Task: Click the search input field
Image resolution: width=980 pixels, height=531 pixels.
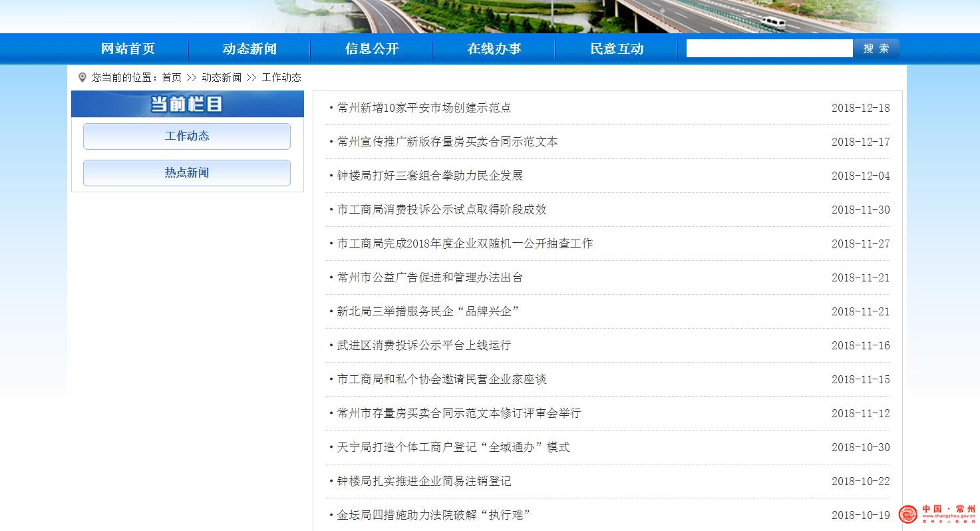Action: coord(769,49)
